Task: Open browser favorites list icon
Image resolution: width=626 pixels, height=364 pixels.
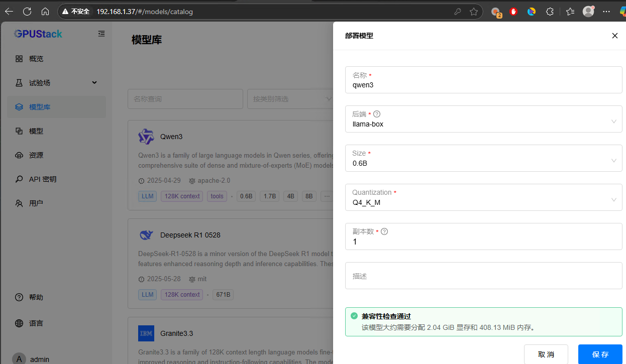Action: pos(570,11)
